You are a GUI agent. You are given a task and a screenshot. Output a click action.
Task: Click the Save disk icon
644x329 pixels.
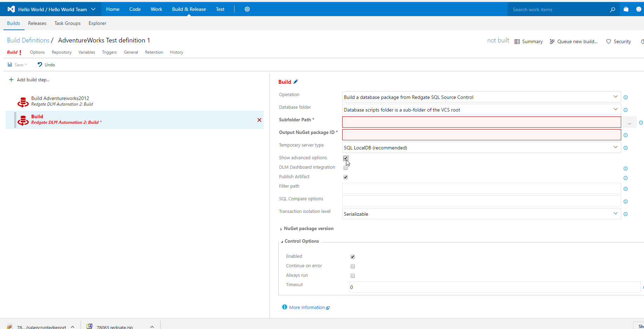pyautogui.click(x=10, y=65)
